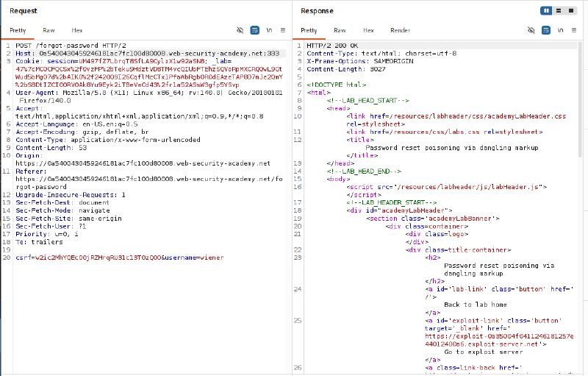Click the Request panel title
This screenshot has width=588, height=376.
(x=24, y=11)
